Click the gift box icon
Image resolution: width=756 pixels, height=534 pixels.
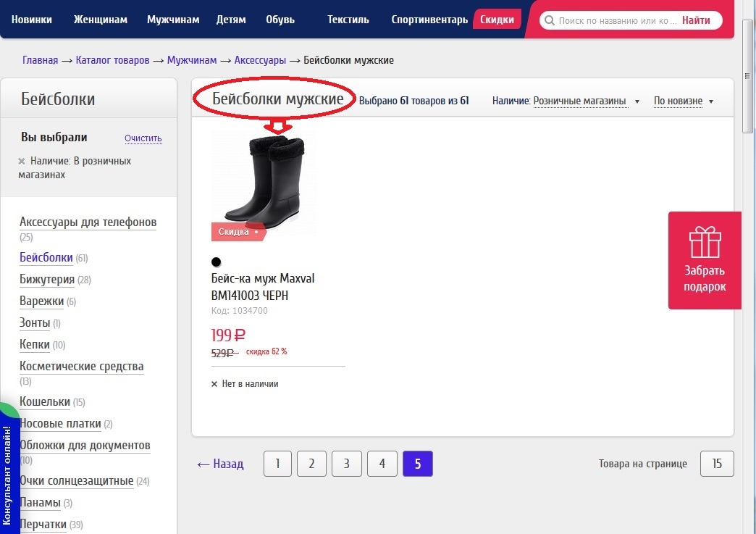tap(705, 242)
